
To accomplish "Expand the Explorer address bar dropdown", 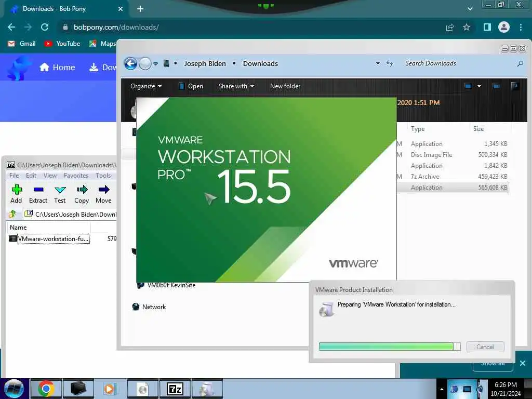I will click(x=378, y=63).
